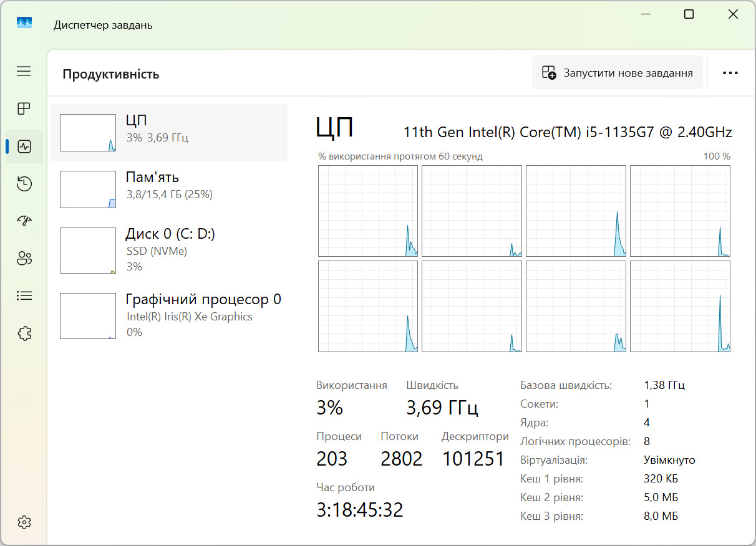Open the Startup apps page icon
This screenshot has width=756, height=546.
point(24,221)
